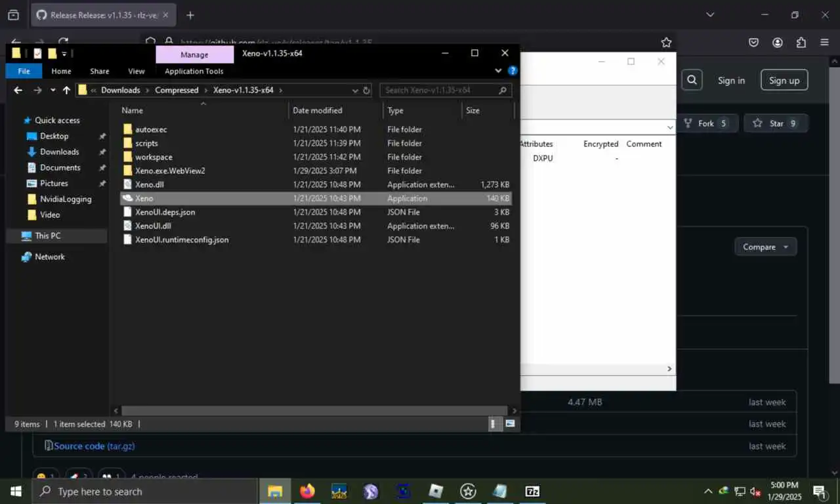The height and width of the screenshot is (504, 840).
Task: Open the Compare dropdown on GitHub
Action: click(x=766, y=247)
